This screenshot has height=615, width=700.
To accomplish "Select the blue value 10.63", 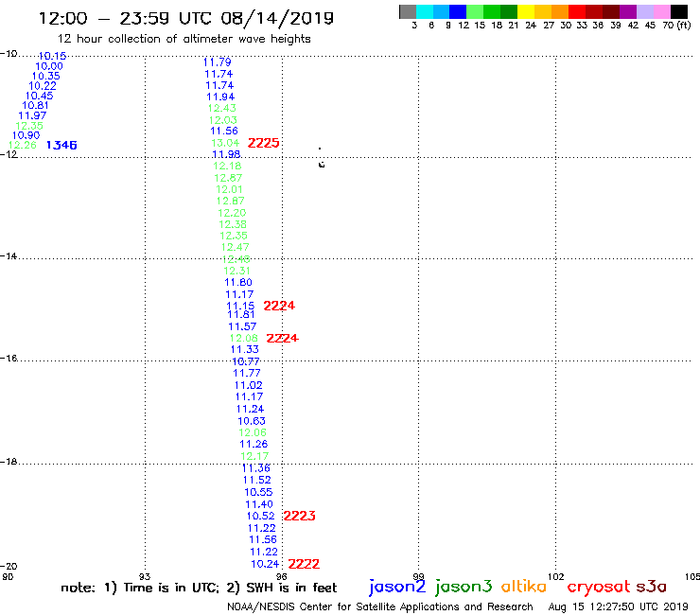I will [252, 421].
